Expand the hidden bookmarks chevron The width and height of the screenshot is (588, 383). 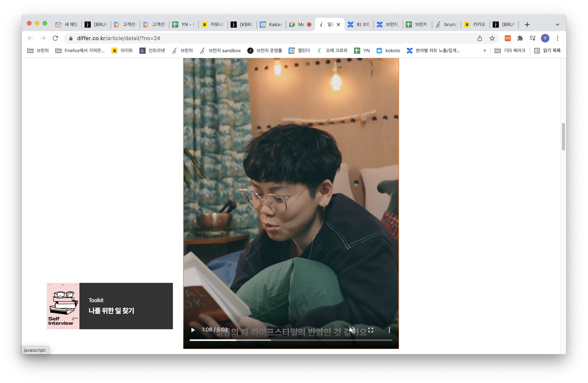pos(484,50)
